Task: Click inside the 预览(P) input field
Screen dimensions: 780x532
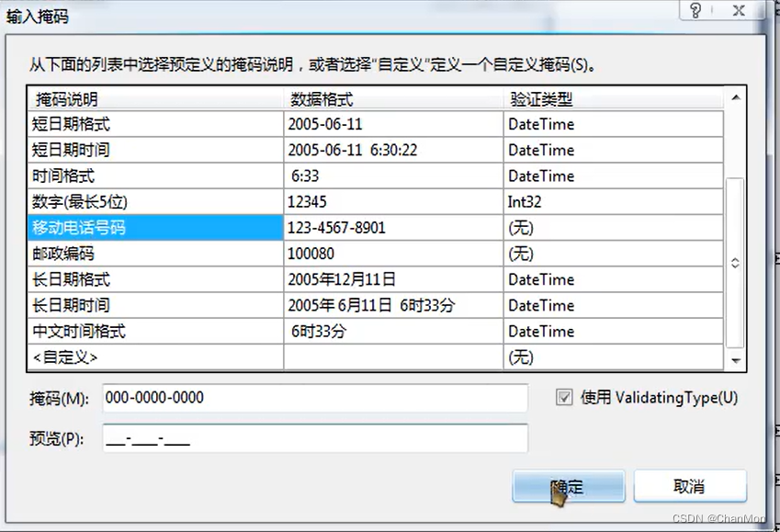Action: 312,437
